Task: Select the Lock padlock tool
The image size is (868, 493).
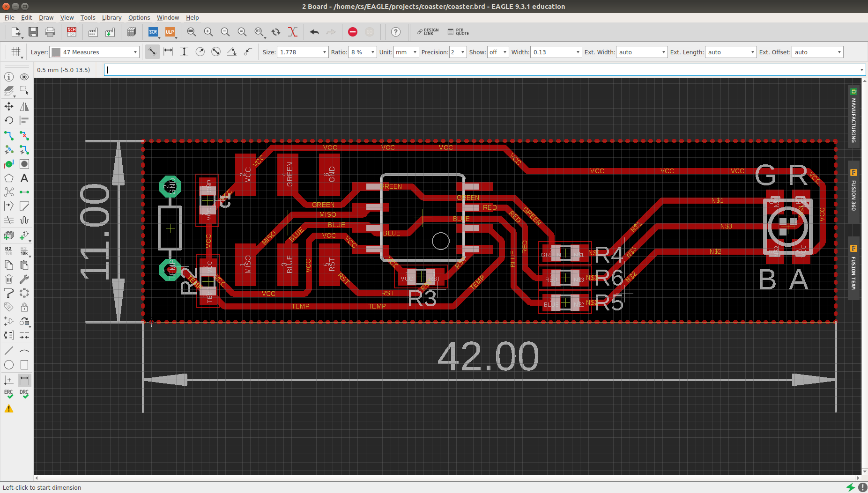Action: coord(24,307)
